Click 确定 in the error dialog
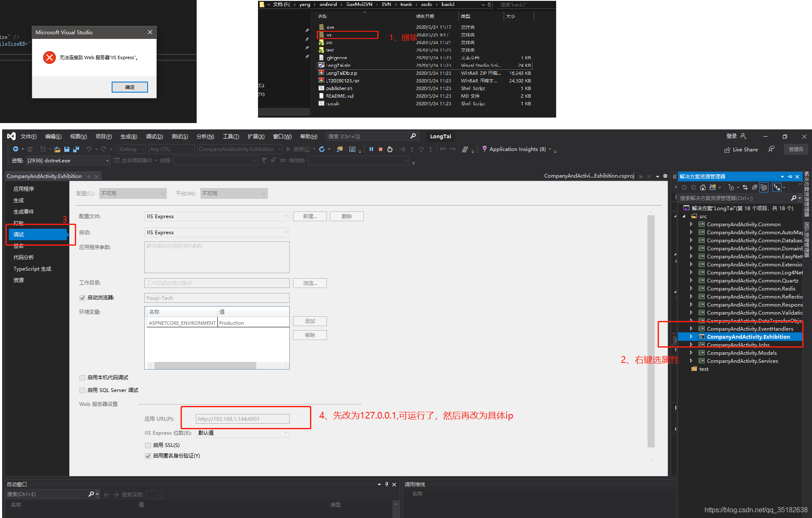The height and width of the screenshot is (518, 812). (129, 87)
